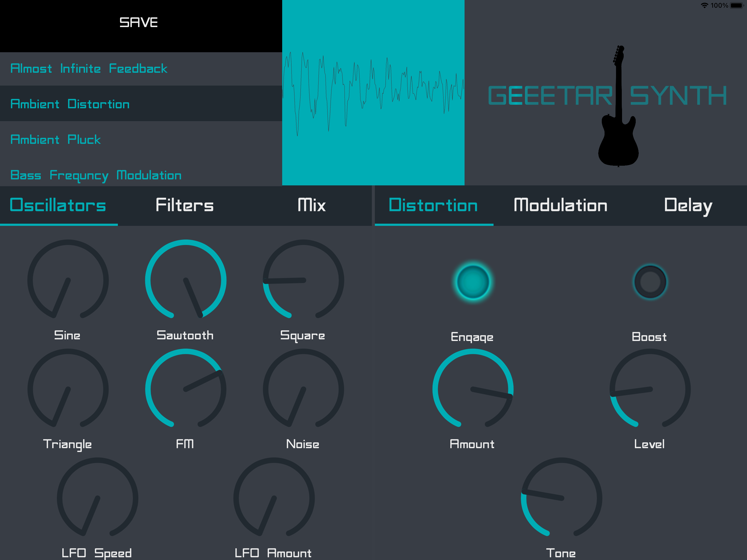Choose the Ambient Pluck preset
This screenshot has height=560, width=747.
141,139
